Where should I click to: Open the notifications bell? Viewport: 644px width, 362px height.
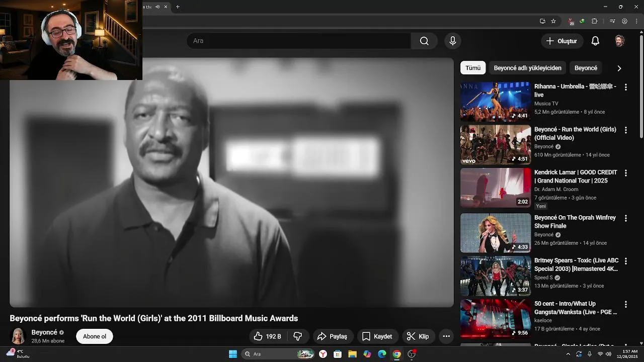595,41
